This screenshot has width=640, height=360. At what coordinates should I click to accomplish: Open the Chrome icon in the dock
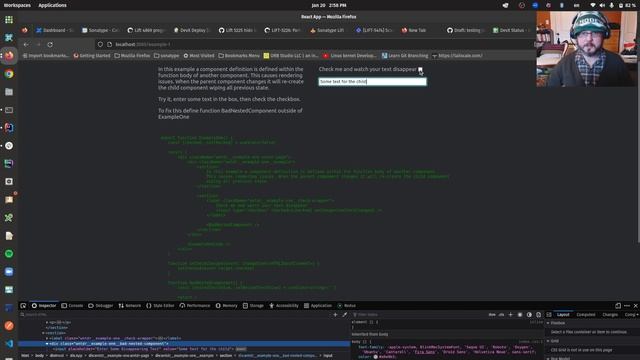click(9, 74)
